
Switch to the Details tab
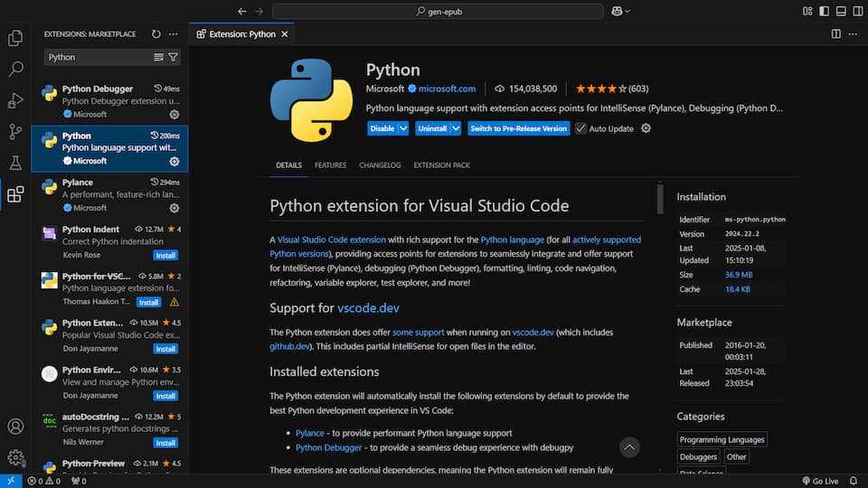[x=289, y=164]
